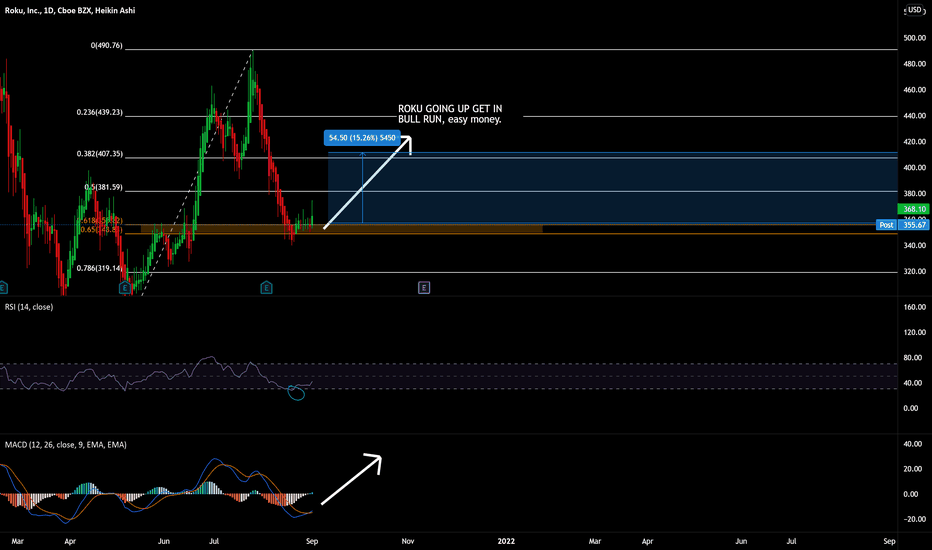Open the USD currency selector
The width and height of the screenshot is (932, 550).
pyautogui.click(x=915, y=10)
